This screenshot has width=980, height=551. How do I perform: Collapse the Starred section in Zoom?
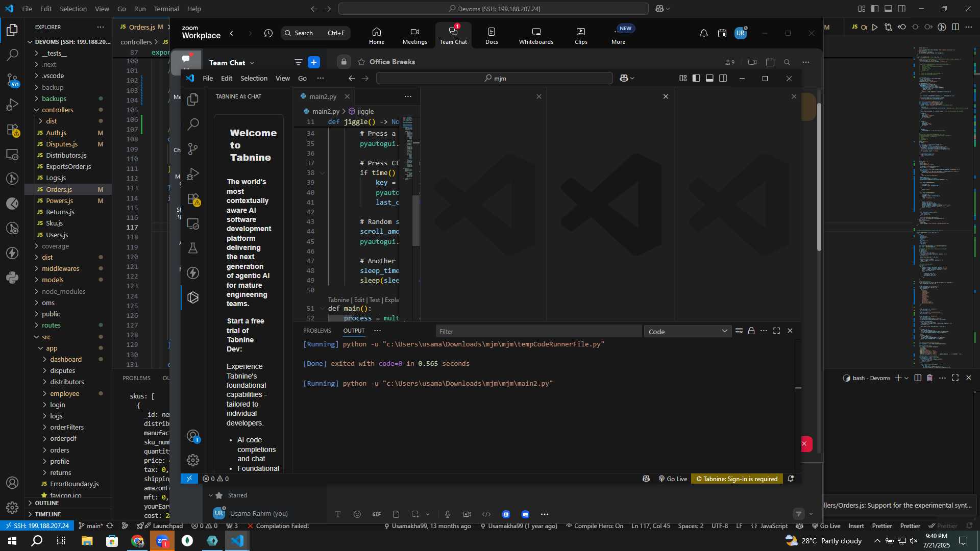pyautogui.click(x=210, y=495)
